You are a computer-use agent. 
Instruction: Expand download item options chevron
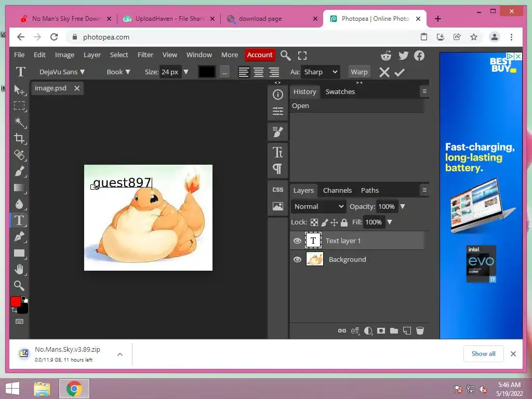120,354
